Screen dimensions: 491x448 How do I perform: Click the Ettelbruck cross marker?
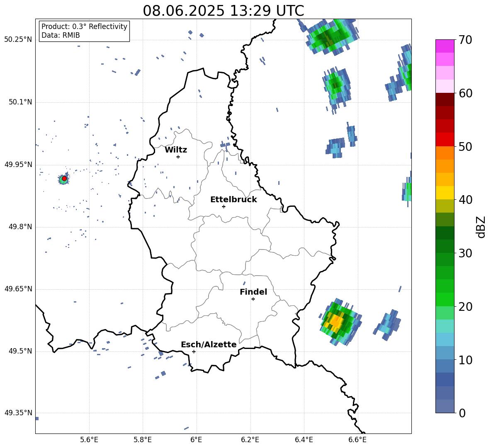click(224, 206)
